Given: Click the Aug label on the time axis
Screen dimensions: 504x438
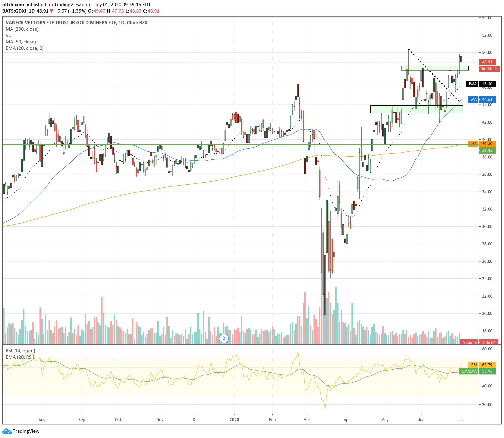Looking at the screenshot, I should point(42,420).
